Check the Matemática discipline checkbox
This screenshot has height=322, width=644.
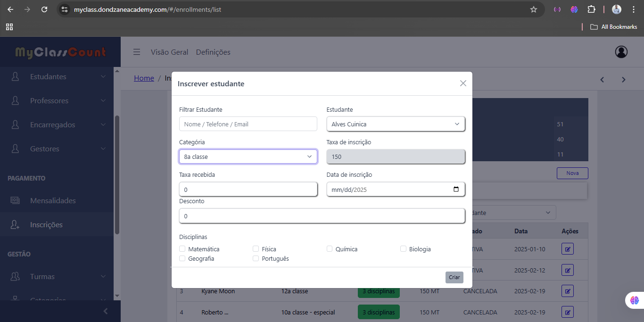pyautogui.click(x=182, y=249)
